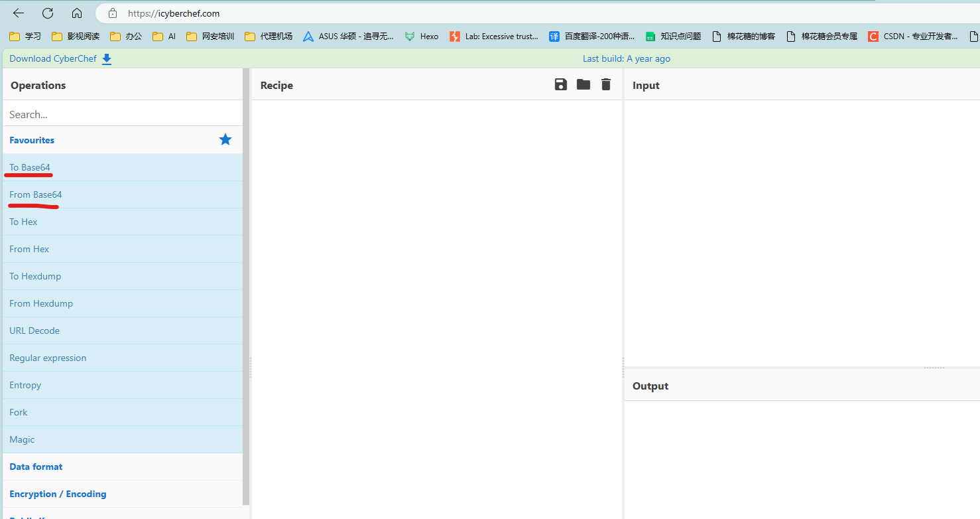Select the From Hexdump operation
980x519 pixels.
click(123, 303)
